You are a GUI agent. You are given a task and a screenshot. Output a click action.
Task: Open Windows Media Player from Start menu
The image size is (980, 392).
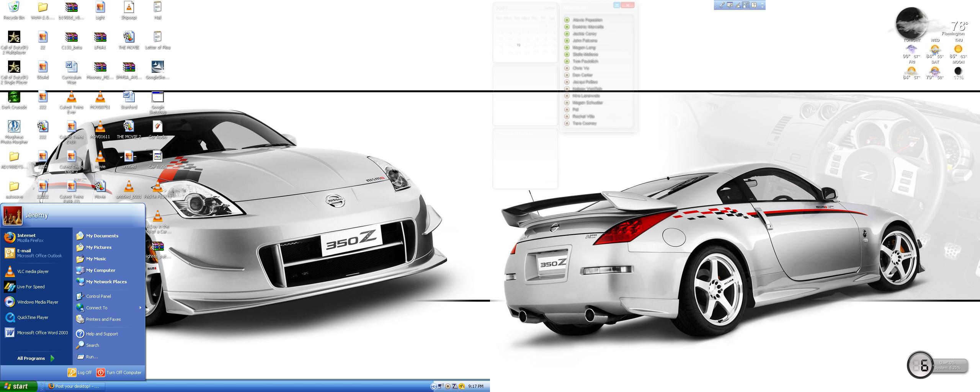[x=36, y=302]
